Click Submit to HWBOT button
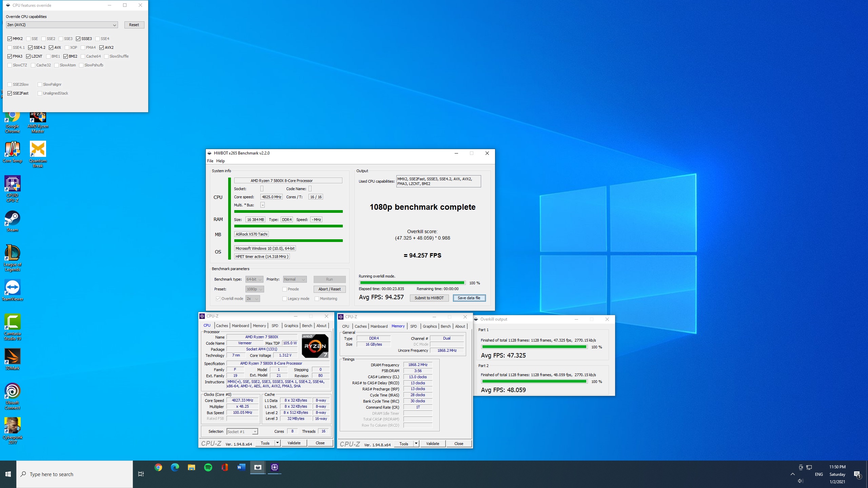The height and width of the screenshot is (488, 868). click(429, 298)
